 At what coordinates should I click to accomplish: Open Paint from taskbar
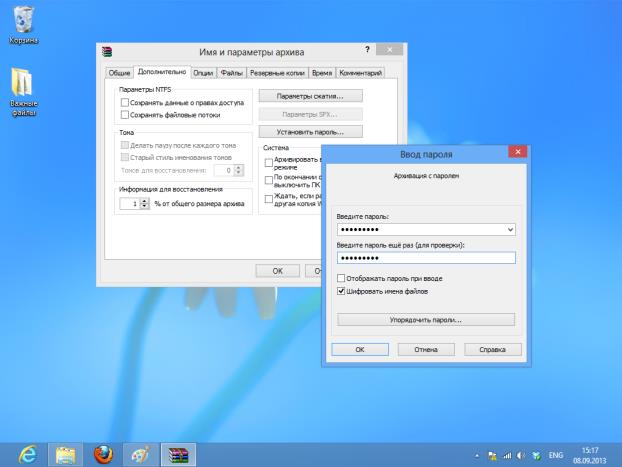click(x=140, y=455)
